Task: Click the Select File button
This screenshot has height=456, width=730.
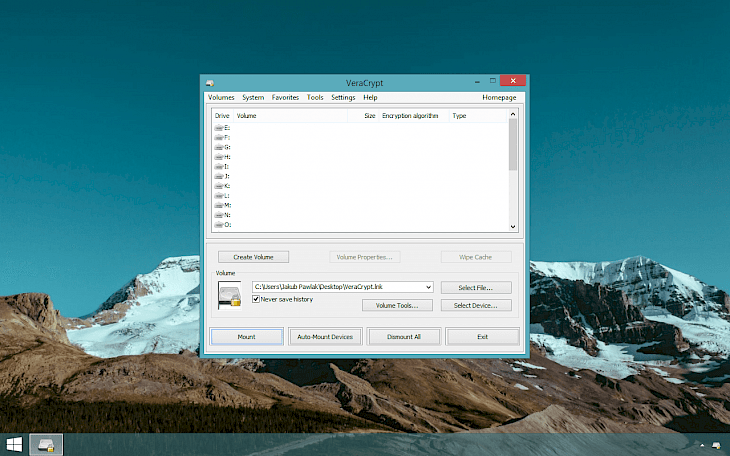Action: click(x=476, y=287)
